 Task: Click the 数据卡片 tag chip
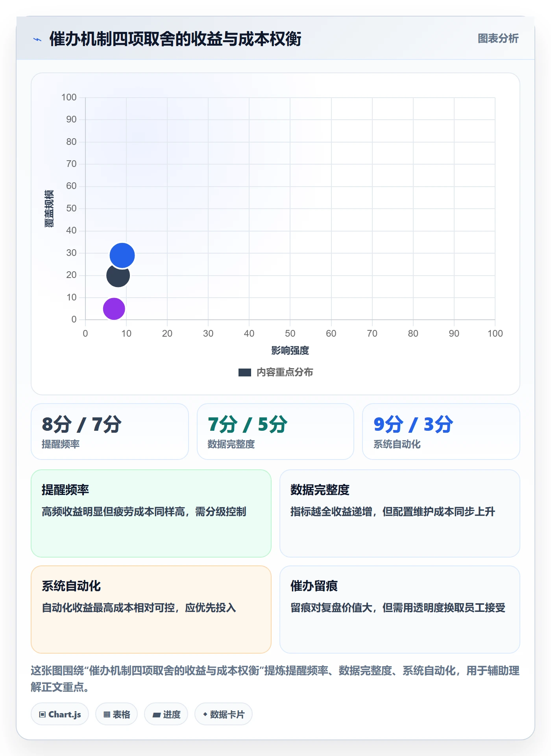224,714
